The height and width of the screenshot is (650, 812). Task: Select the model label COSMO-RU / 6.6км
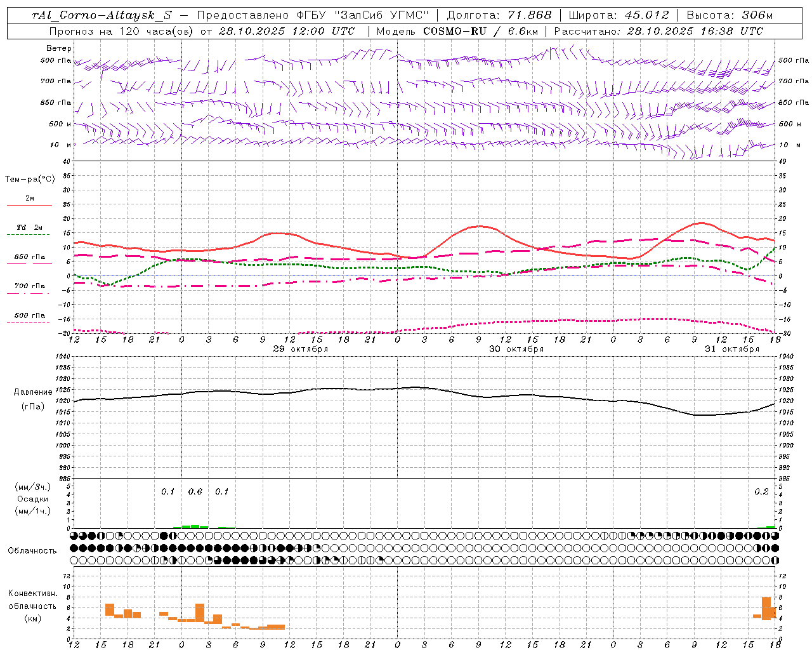(480, 31)
